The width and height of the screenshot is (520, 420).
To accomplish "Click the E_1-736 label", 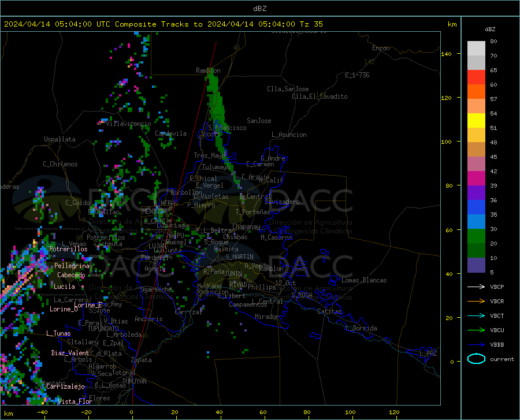I will pyautogui.click(x=357, y=75).
